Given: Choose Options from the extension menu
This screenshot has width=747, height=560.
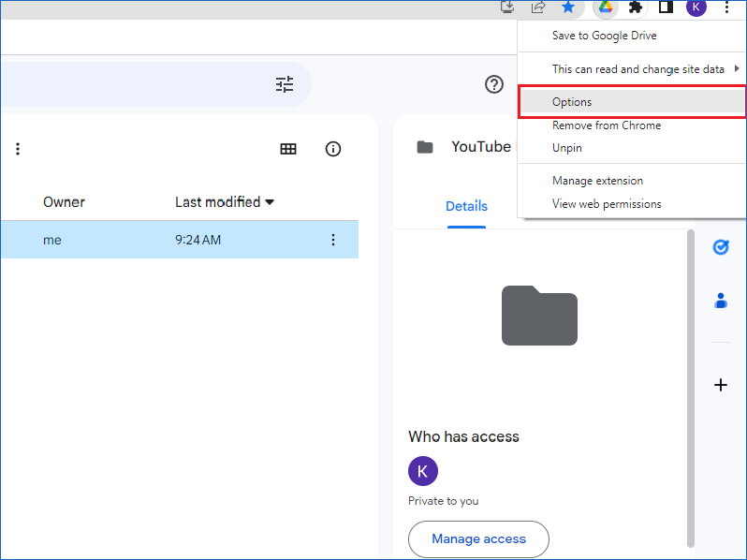Looking at the screenshot, I should click(x=632, y=101).
